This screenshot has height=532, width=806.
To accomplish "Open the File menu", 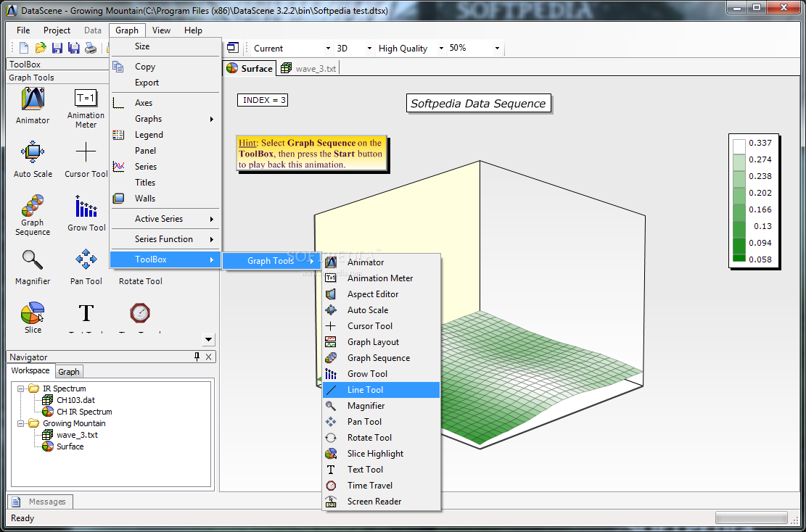I will click(x=23, y=30).
